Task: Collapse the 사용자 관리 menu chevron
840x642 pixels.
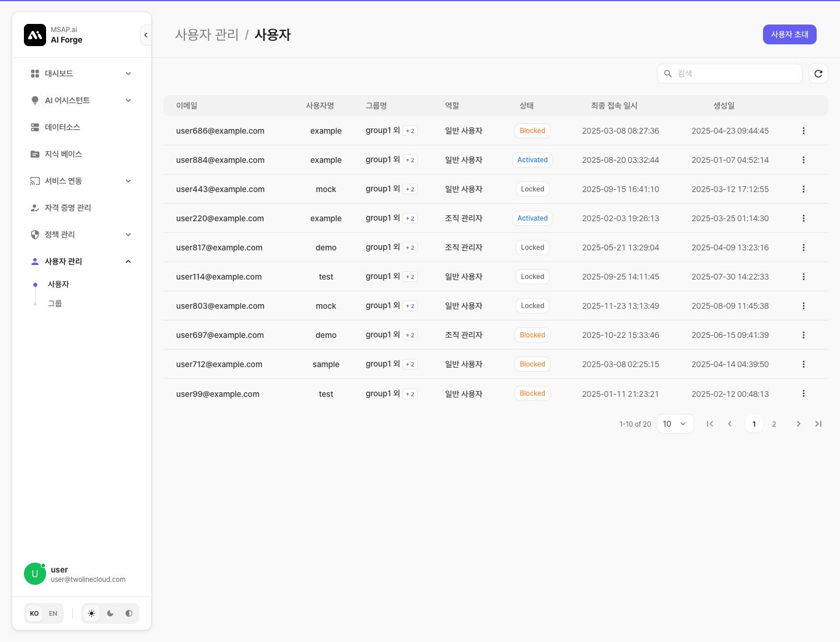Action: pos(128,261)
